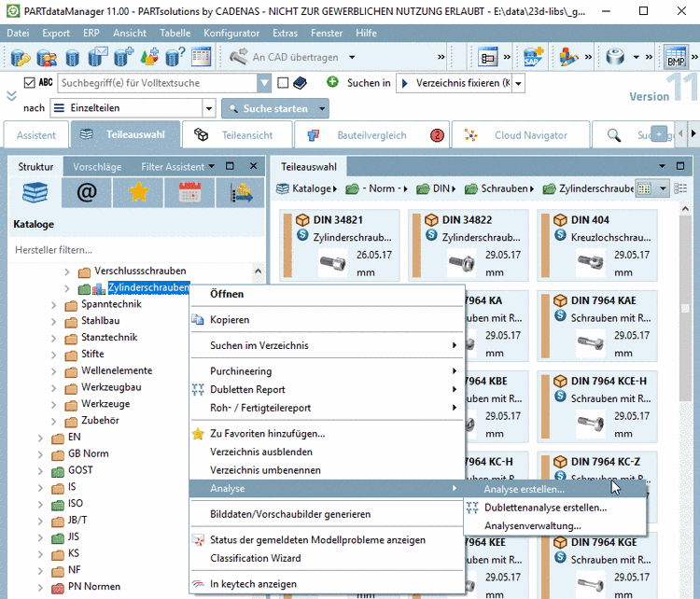Screen dimensions: 700x599
Task: Open the grid view mode dropdown
Action: click(x=663, y=188)
